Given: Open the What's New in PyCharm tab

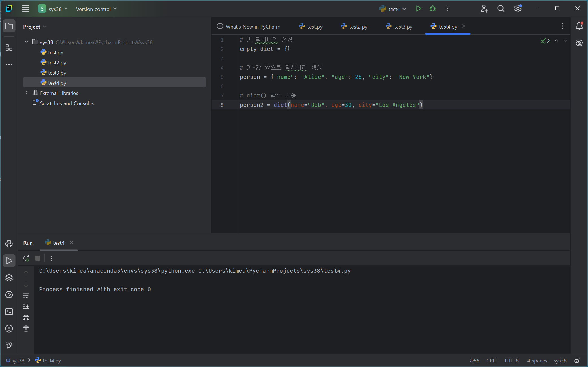Looking at the screenshot, I should [249, 27].
